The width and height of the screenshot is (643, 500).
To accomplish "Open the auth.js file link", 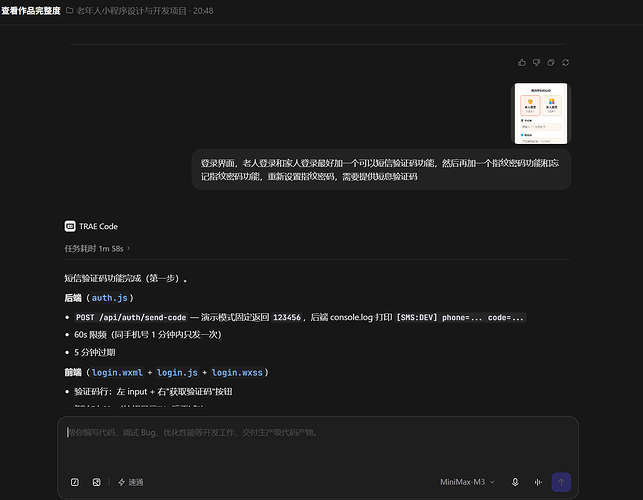I will [109, 298].
